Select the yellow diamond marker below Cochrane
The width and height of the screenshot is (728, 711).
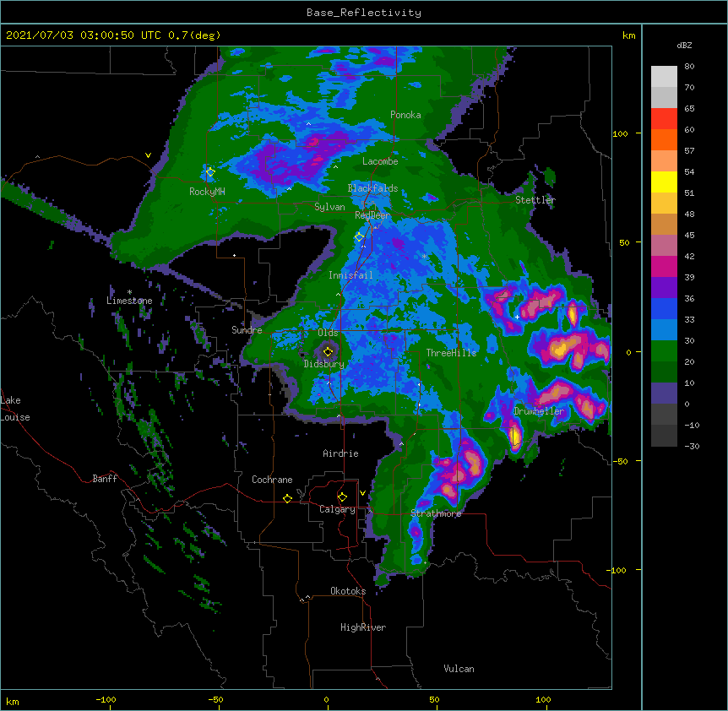click(x=287, y=498)
